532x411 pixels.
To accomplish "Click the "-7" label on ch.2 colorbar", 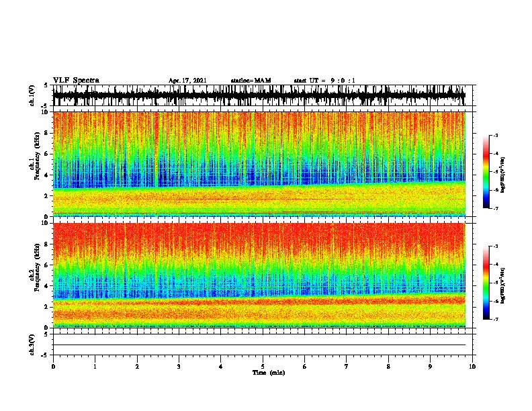I will click(x=496, y=320).
